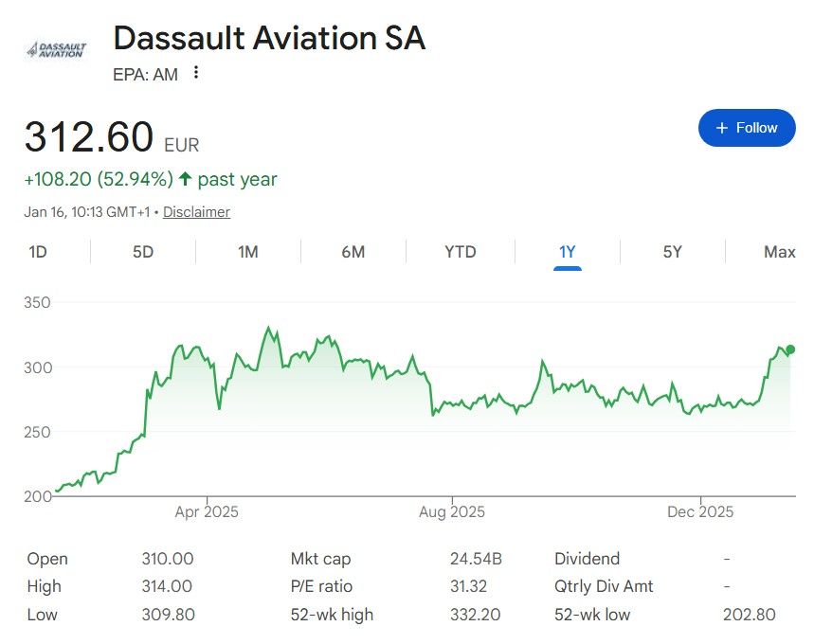Select the 6M time range
Screen dimensions: 814x644
353,252
